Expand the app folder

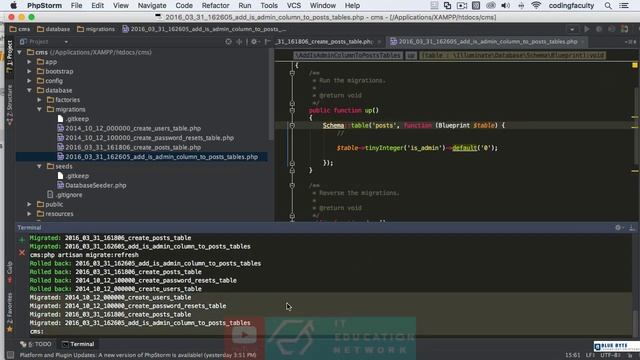coord(29,62)
